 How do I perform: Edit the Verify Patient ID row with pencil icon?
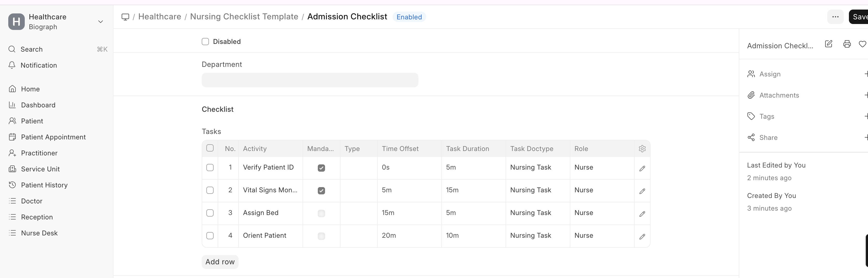[642, 168]
